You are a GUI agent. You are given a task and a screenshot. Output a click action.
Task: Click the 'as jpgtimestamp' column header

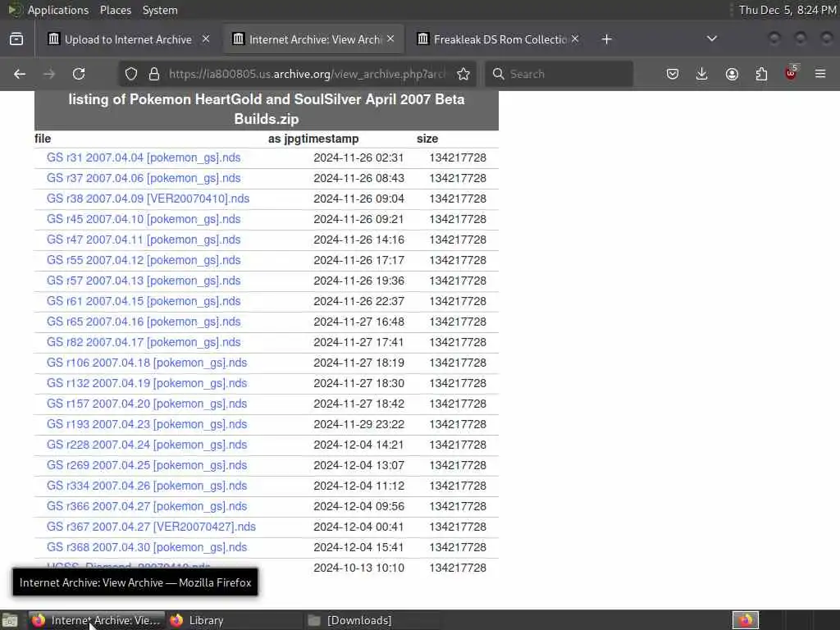coord(313,139)
